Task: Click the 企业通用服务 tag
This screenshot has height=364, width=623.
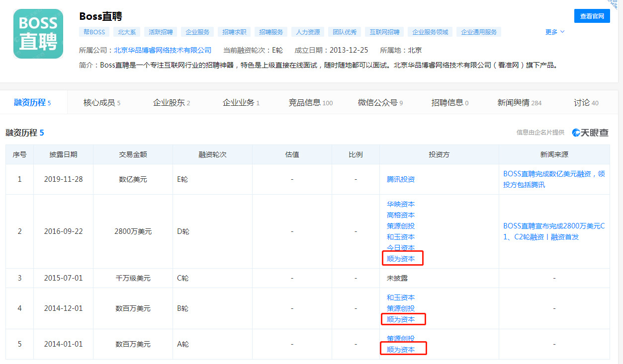Action: pos(479,32)
